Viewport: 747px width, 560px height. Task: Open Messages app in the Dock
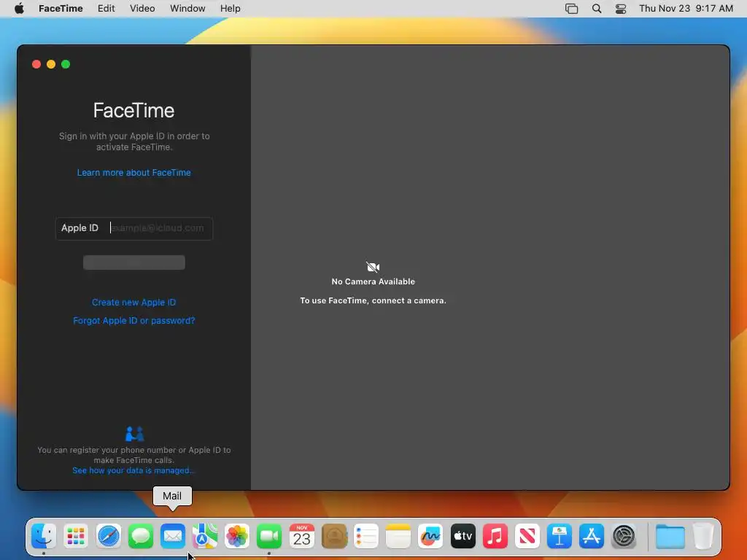pyautogui.click(x=141, y=537)
